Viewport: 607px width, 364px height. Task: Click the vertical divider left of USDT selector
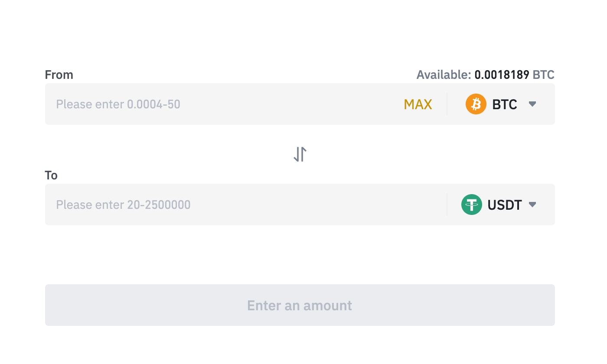(x=447, y=205)
